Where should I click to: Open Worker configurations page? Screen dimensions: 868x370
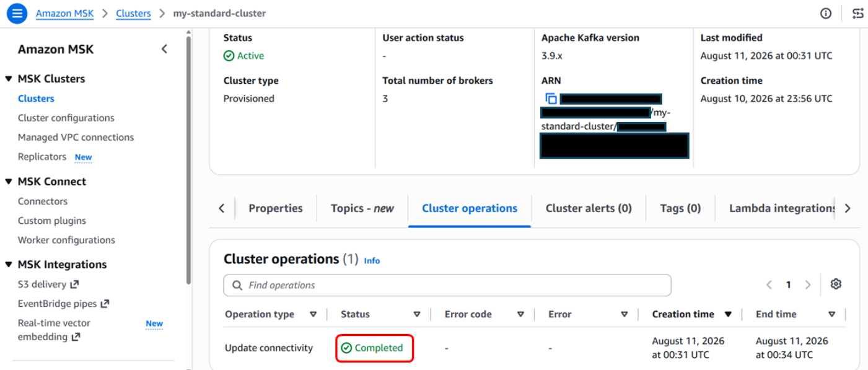coord(66,240)
